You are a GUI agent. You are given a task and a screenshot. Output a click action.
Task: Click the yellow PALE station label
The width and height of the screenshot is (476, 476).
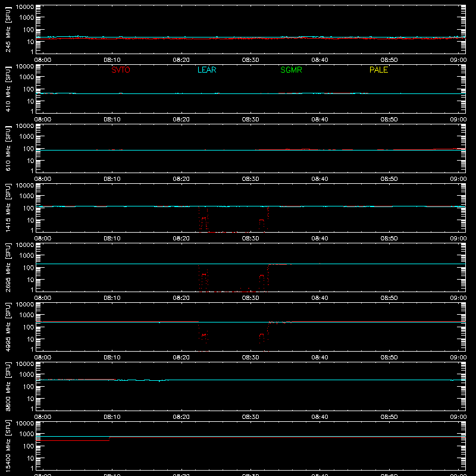point(378,70)
